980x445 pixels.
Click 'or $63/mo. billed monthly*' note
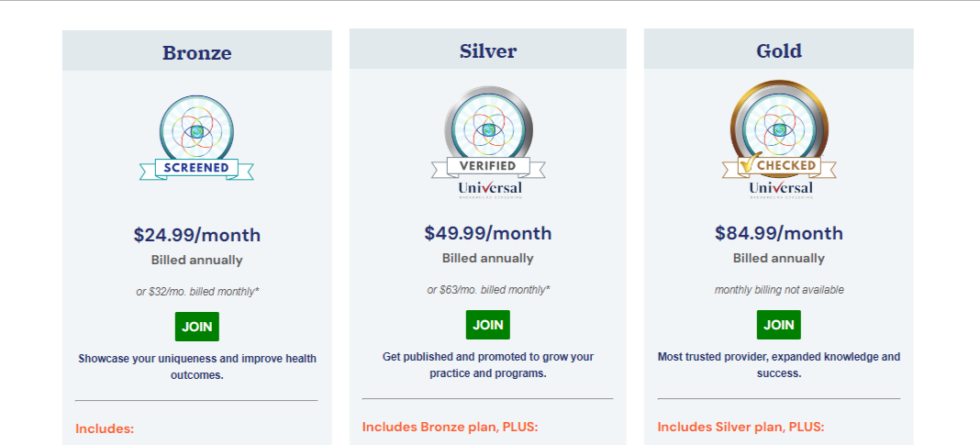point(489,290)
